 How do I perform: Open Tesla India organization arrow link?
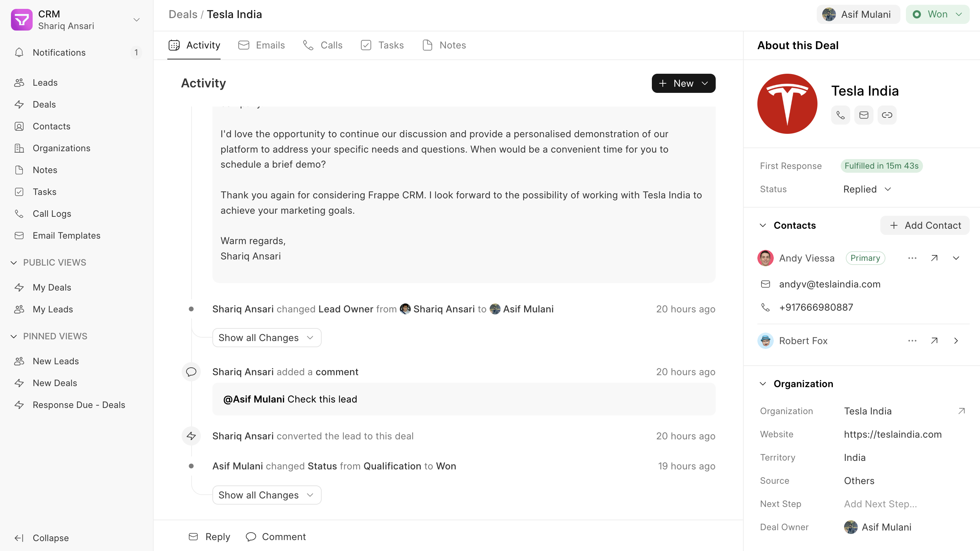pos(961,411)
